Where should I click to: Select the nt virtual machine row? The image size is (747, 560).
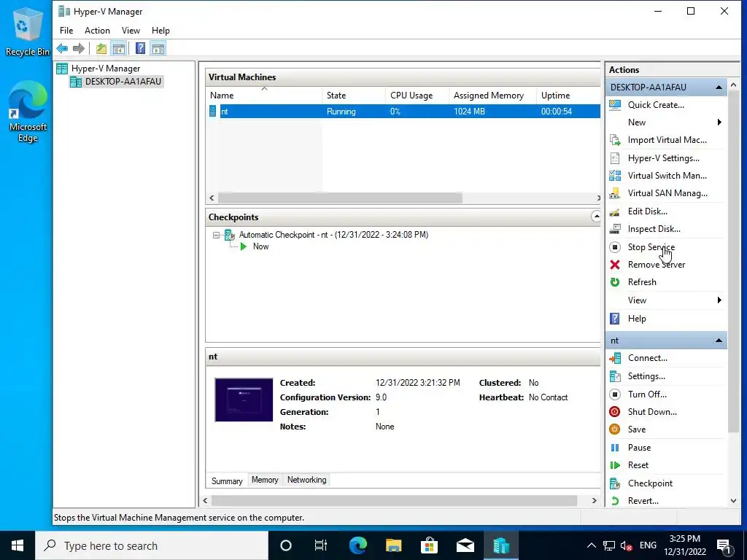[403, 112]
